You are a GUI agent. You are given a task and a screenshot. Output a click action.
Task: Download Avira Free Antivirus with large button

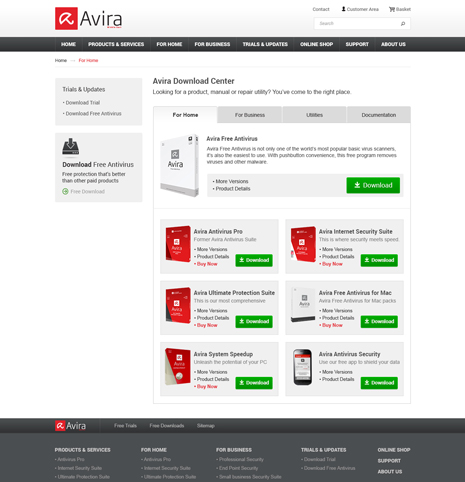pos(373,185)
